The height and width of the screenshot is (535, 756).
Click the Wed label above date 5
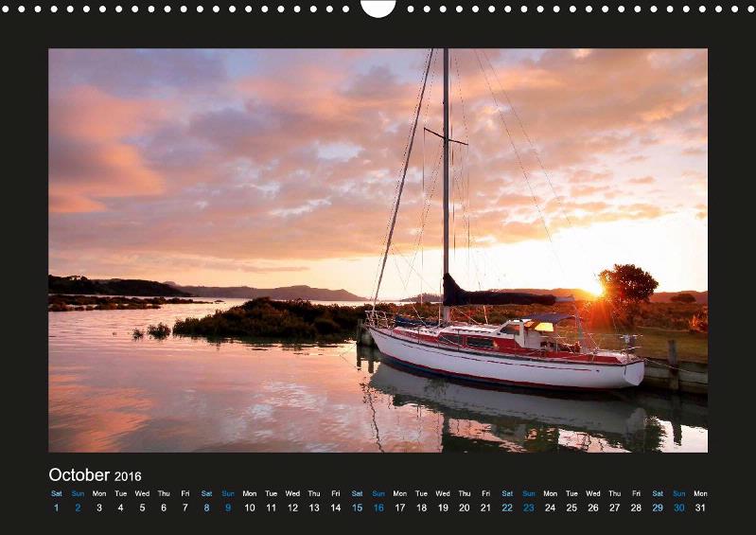[x=142, y=493]
